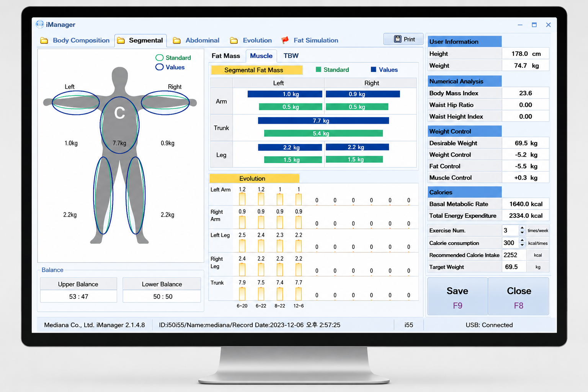Click the Body Mass Index value 23.6
This screenshot has height=392, width=588.
[x=526, y=93]
